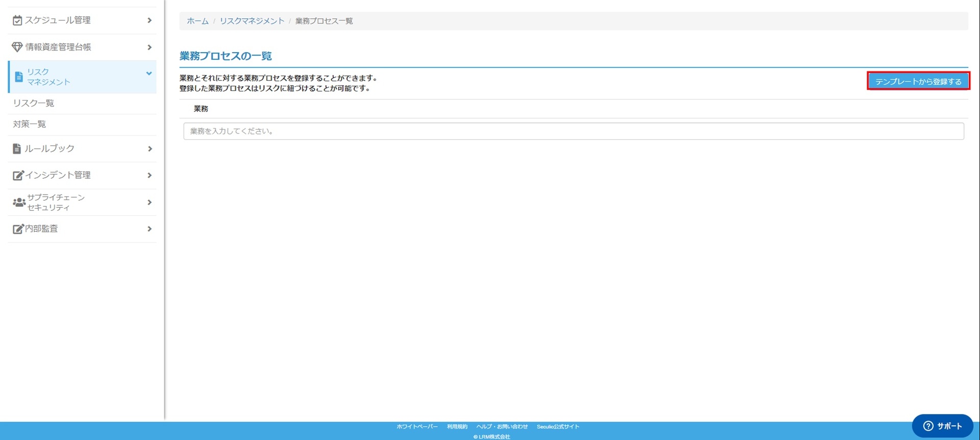This screenshot has height=440, width=980.
Task: Collapse the リスクマネジメント chevron
Action: 149,74
